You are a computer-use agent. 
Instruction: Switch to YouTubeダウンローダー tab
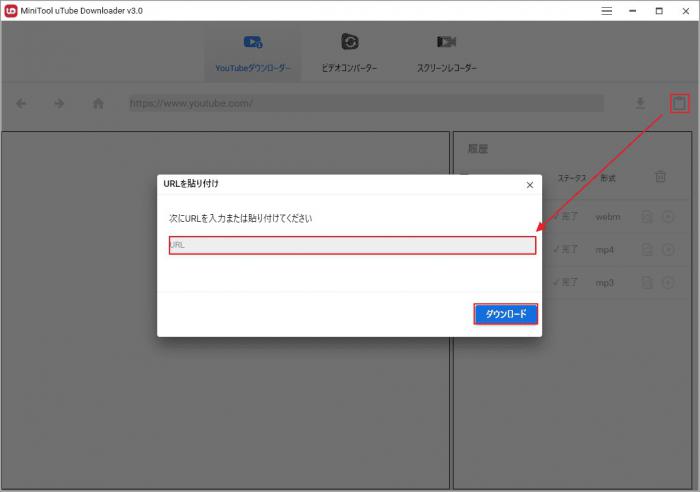253,54
